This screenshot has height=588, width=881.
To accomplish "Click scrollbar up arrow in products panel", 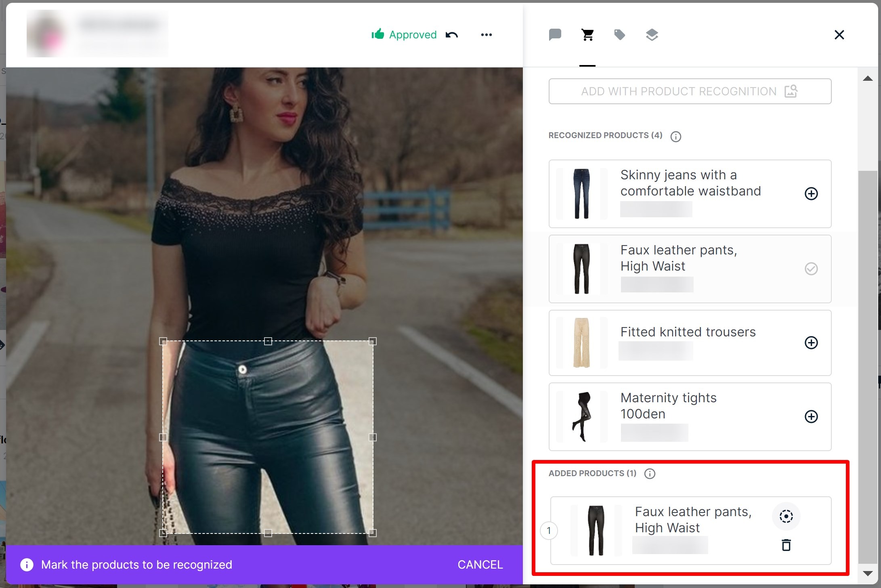I will pos(868,78).
